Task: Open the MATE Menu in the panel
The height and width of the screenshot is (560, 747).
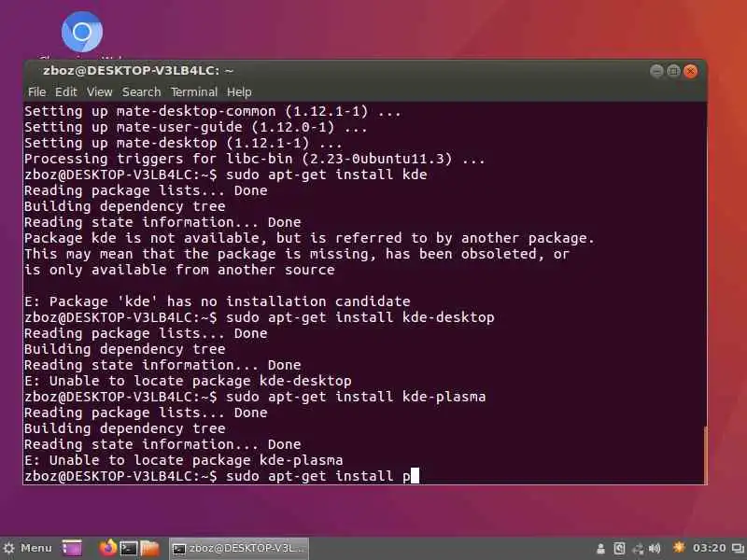Action: (27, 548)
